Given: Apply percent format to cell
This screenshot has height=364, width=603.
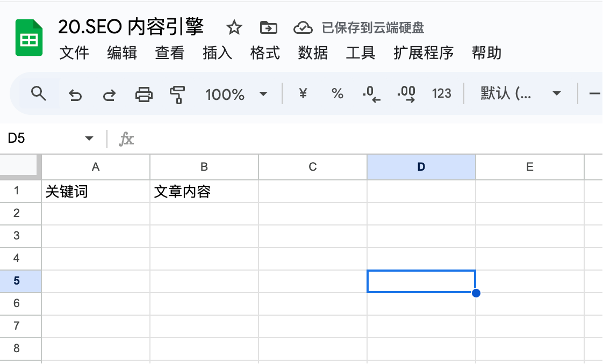Looking at the screenshot, I should pyautogui.click(x=338, y=93).
